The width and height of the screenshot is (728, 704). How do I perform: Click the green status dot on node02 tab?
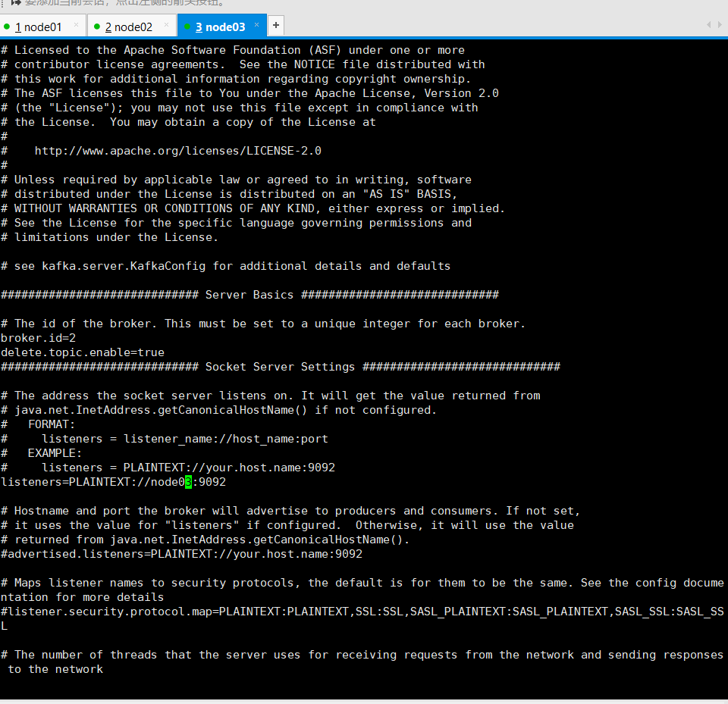pos(97,27)
